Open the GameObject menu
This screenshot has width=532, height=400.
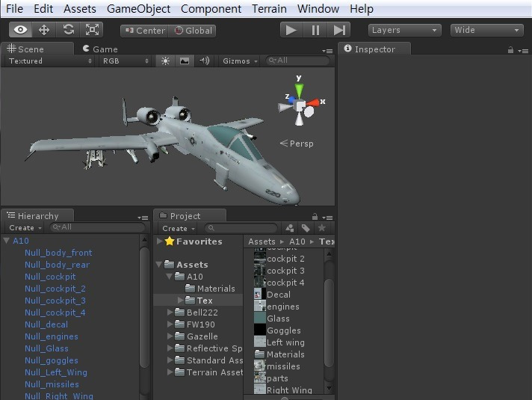click(138, 8)
